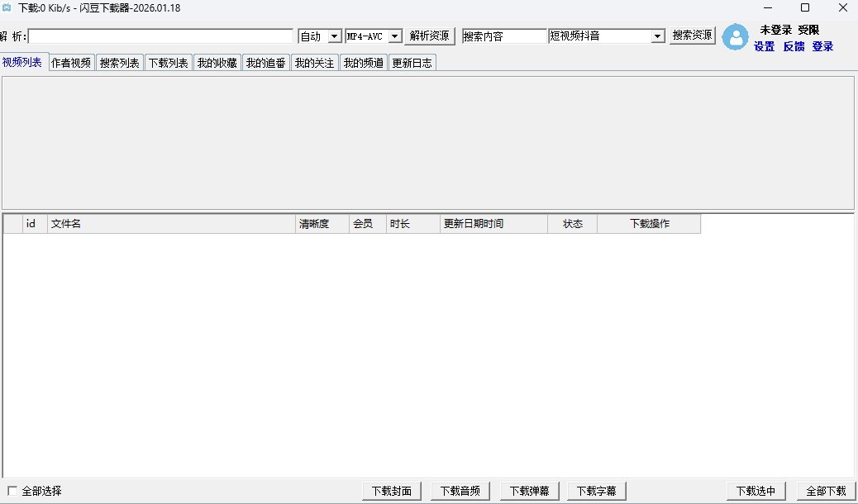Image resolution: width=858 pixels, height=504 pixels.
Task: Focus the 解析 URL input field
Action: [161, 36]
